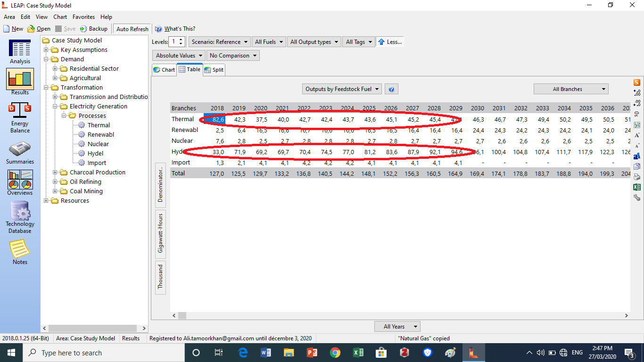Screen dimensions: 644x362
Task: Open the Energy Balance view
Action: [x=20, y=118]
